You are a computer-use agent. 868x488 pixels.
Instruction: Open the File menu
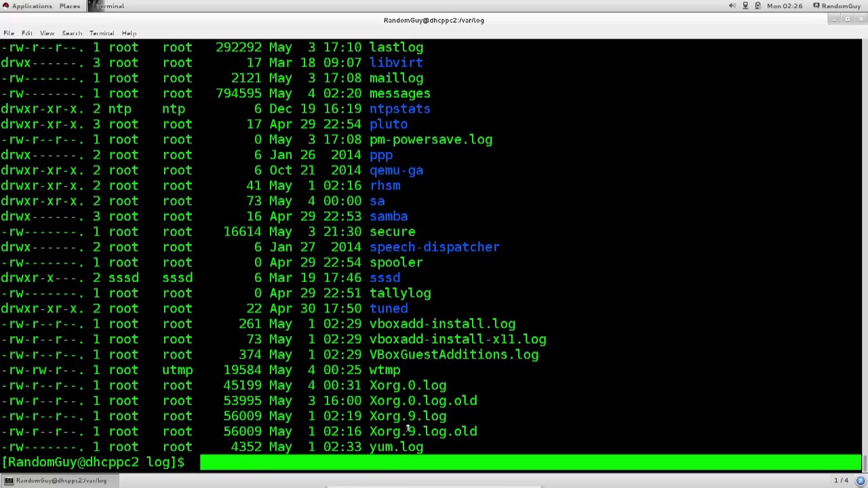(9, 33)
